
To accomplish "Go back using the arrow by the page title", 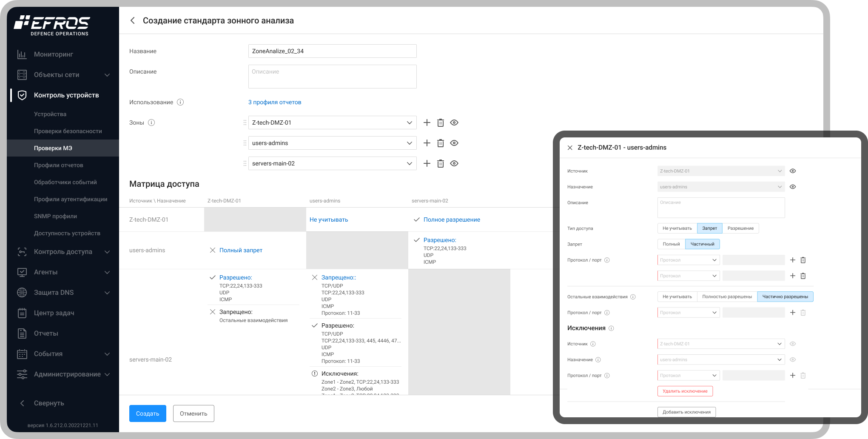I will pyautogui.click(x=133, y=20).
